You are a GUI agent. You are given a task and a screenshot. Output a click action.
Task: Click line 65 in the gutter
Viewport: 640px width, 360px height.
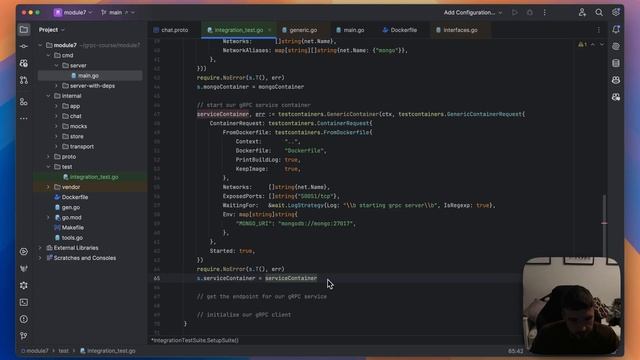(157, 278)
